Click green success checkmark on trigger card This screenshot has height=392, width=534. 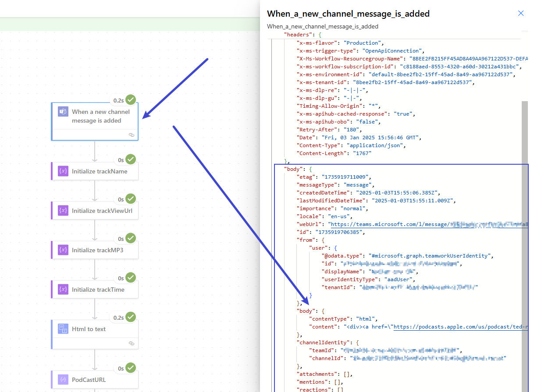coord(131,100)
